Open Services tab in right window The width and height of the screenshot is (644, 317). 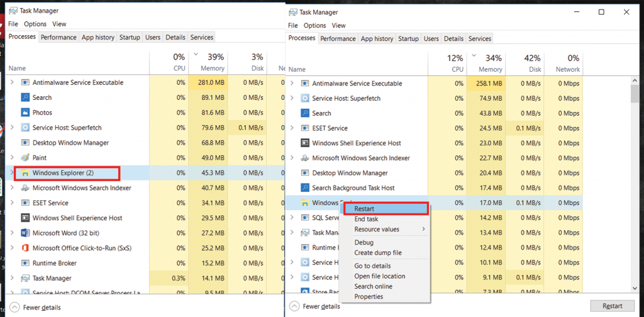point(480,38)
